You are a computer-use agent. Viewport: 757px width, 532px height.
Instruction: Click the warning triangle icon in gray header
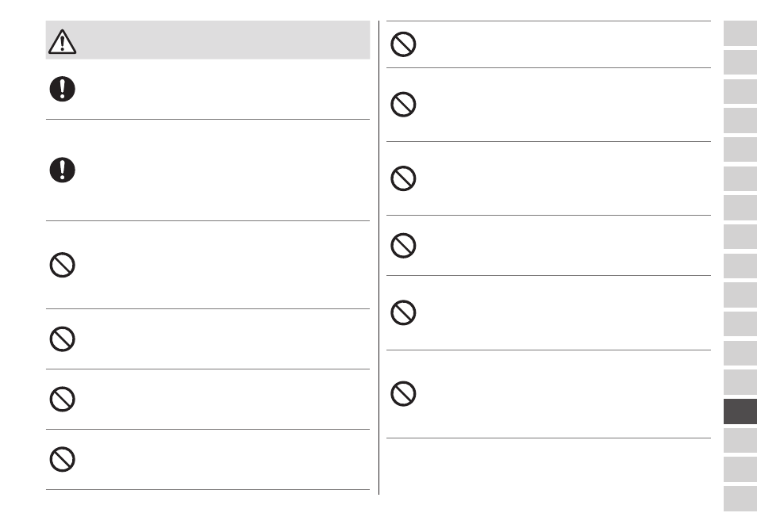coord(62,41)
